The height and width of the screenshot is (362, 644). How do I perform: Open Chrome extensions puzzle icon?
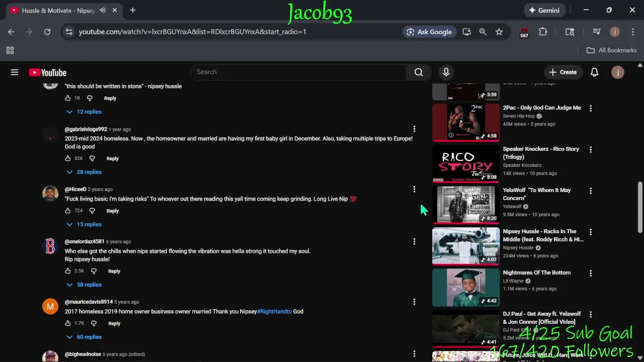click(x=543, y=32)
